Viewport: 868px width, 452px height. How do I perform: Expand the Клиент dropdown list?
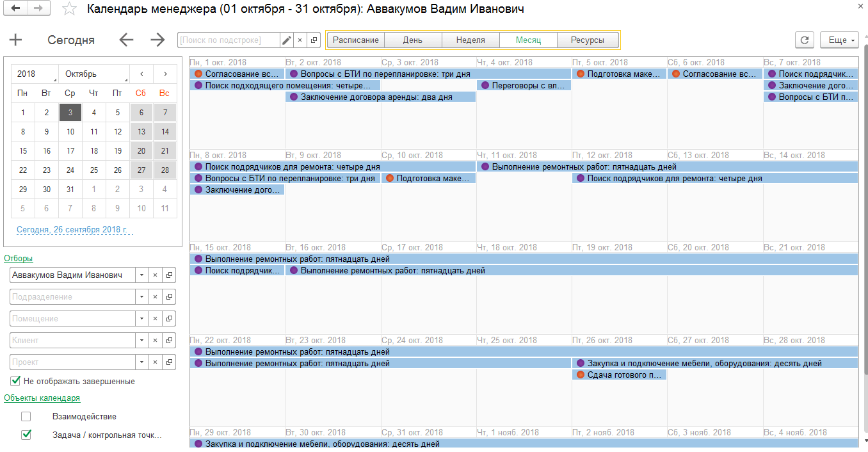click(x=141, y=340)
